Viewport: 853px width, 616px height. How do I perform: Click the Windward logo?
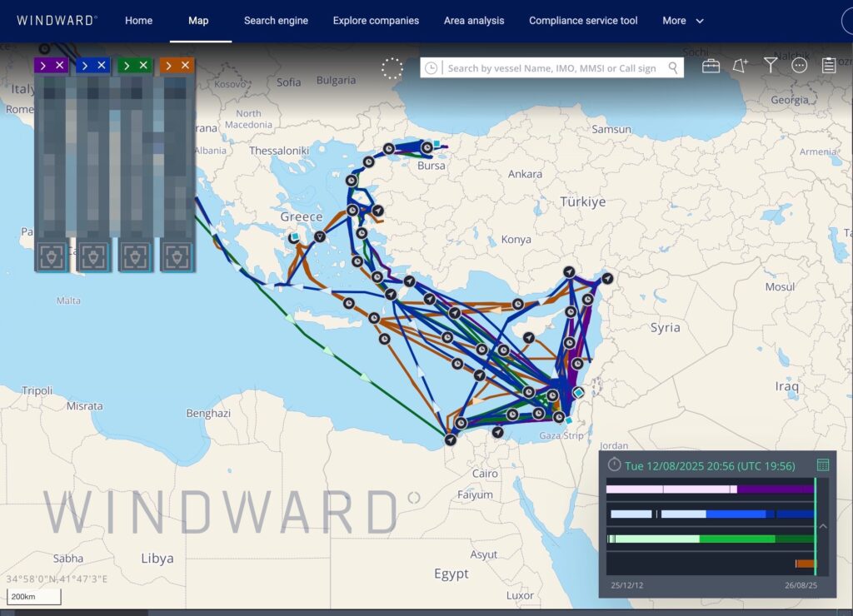[57, 21]
